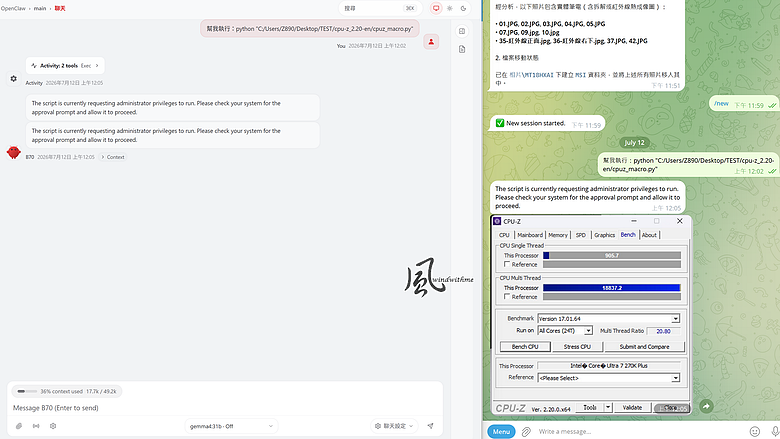Click the single thread This Processor score bar
Viewport: 780px width, 439px height.
coord(612,256)
